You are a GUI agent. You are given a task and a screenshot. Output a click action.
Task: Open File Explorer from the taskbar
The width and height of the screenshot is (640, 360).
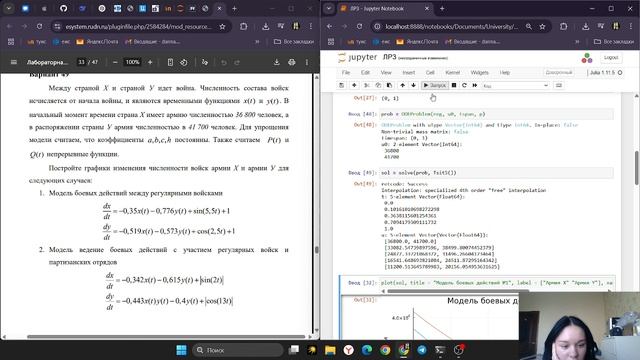(x=330, y=350)
